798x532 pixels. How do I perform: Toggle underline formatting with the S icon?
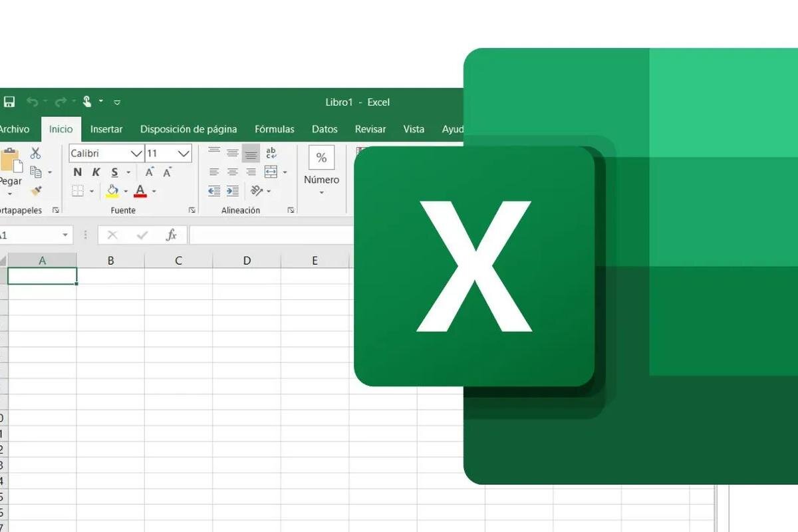tap(113, 172)
